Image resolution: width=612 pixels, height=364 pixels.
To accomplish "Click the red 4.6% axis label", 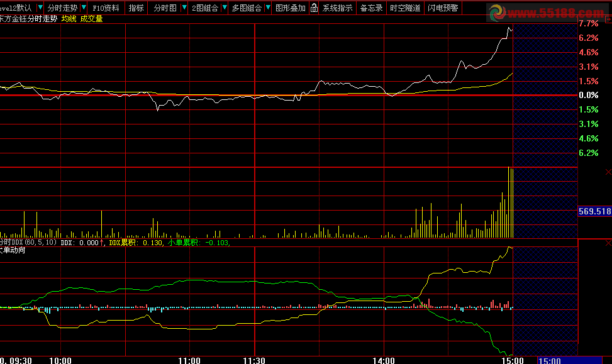I will tap(589, 52).
